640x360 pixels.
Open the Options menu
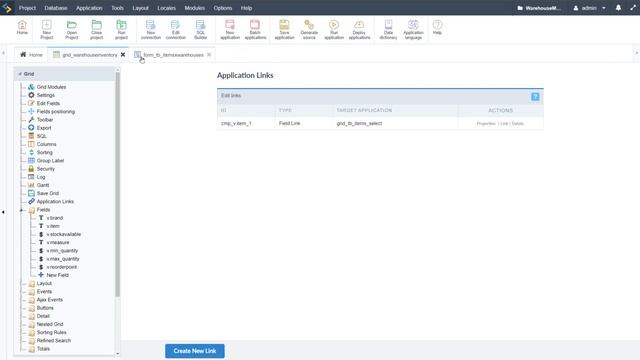(x=223, y=8)
